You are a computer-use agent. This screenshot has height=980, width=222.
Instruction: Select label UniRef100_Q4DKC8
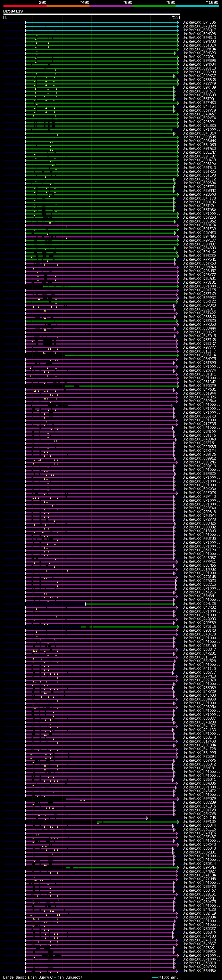coord(199,634)
